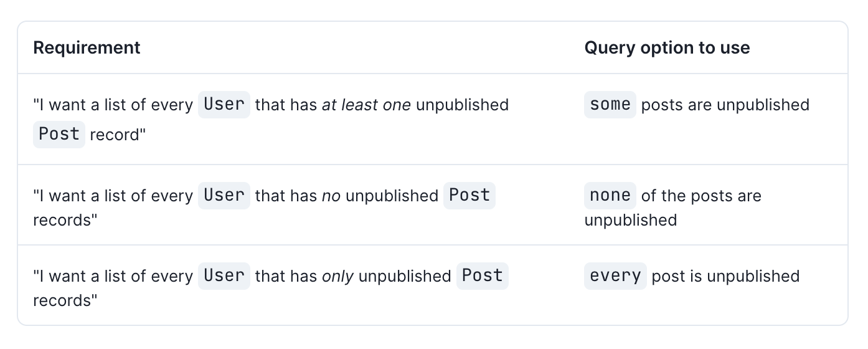Click the word "record" after the first Post tag

coord(117,135)
